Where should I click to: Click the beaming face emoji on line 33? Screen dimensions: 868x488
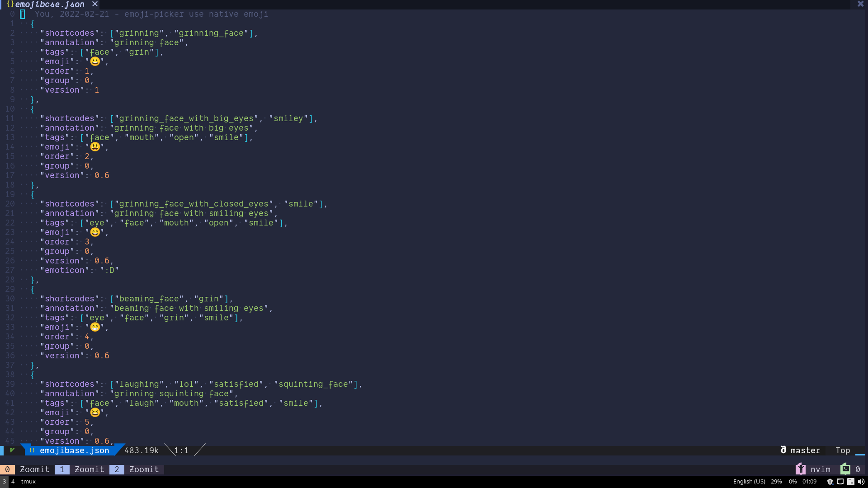[x=95, y=327]
